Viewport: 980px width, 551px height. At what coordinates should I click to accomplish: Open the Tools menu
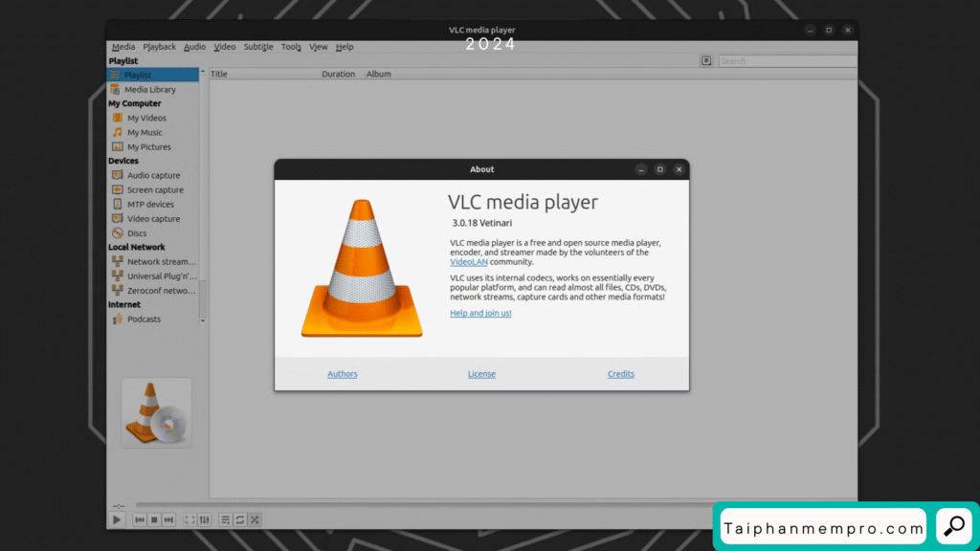tap(291, 47)
